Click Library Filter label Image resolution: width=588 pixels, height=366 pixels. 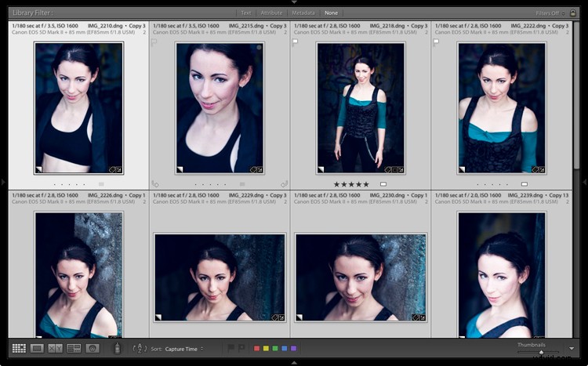[33, 13]
